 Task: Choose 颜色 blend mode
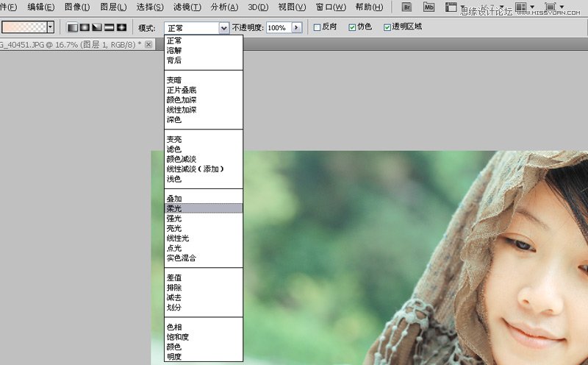click(x=204, y=347)
